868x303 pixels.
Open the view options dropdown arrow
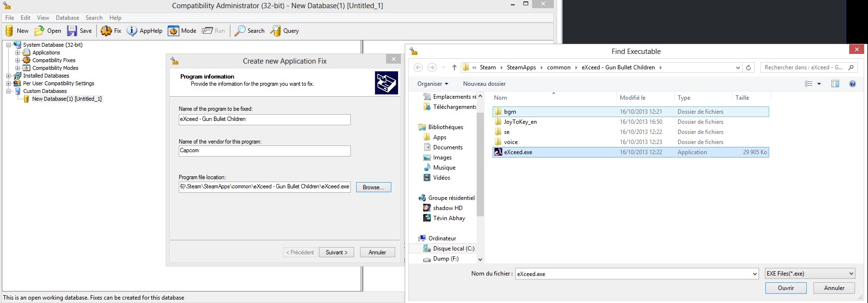(x=819, y=84)
